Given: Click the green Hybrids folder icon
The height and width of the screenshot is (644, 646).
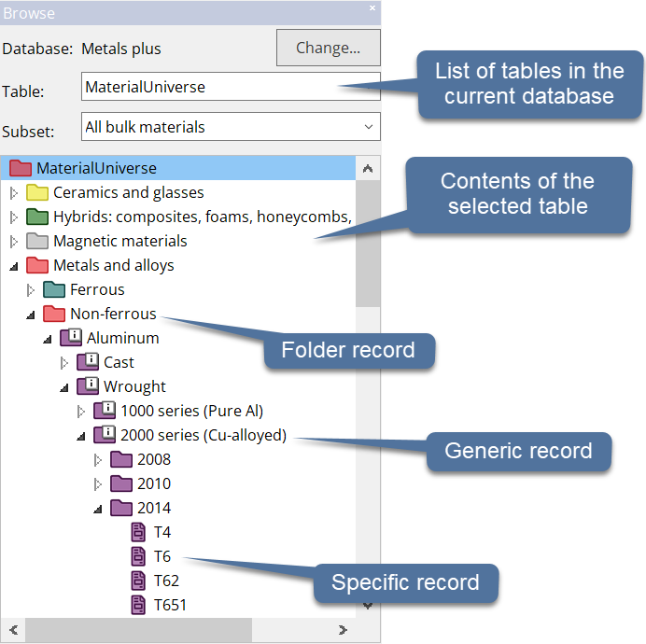Looking at the screenshot, I should tap(37, 217).
